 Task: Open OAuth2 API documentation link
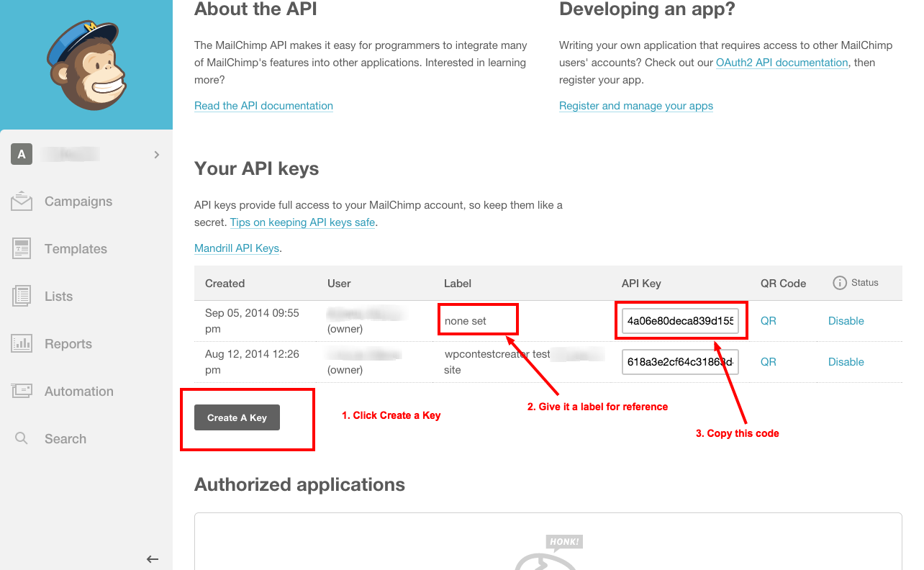782,63
